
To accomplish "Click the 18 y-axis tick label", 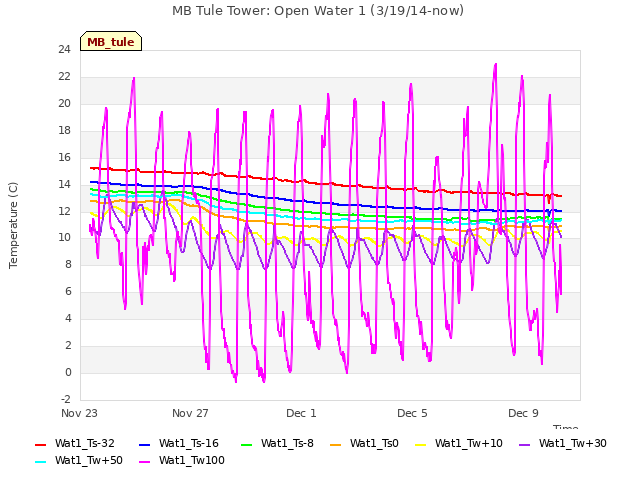I will (64, 131).
